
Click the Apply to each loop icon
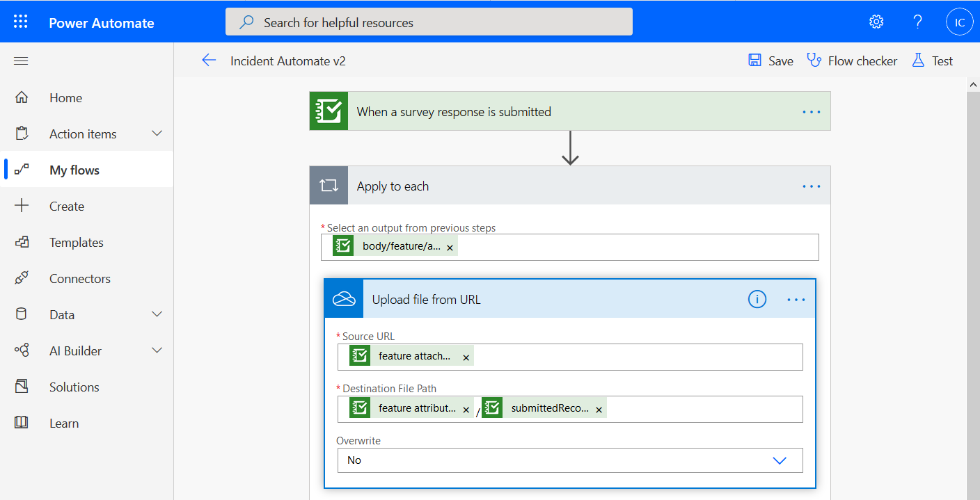pyautogui.click(x=328, y=185)
